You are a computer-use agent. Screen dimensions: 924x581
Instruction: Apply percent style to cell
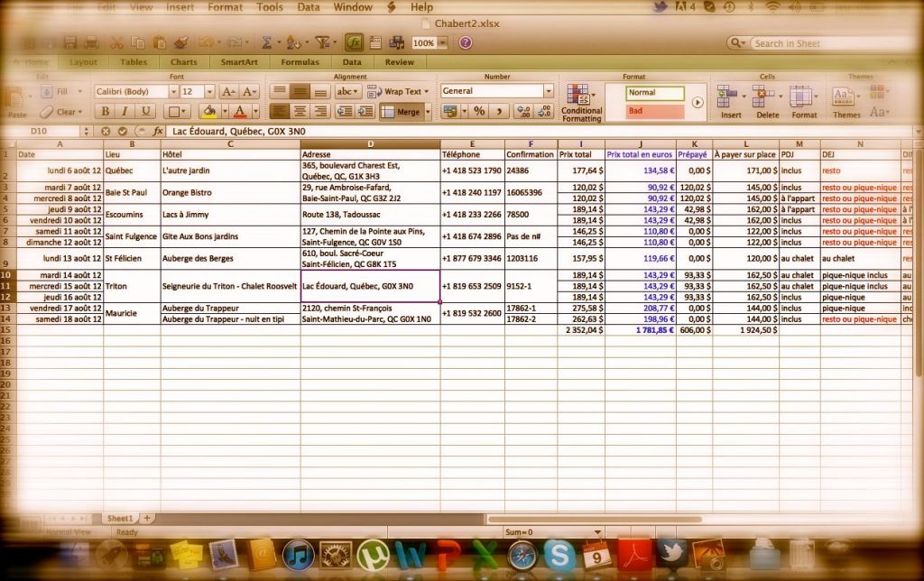479,111
